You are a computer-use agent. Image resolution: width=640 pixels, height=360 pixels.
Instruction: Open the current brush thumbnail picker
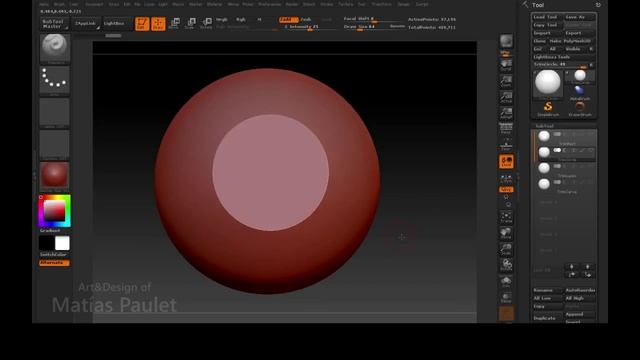(55, 49)
